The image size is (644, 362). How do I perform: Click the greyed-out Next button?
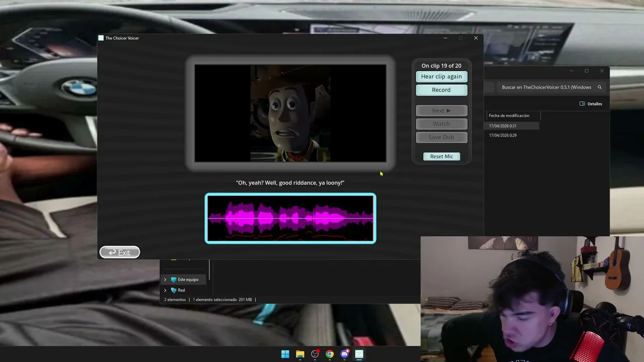point(441,111)
